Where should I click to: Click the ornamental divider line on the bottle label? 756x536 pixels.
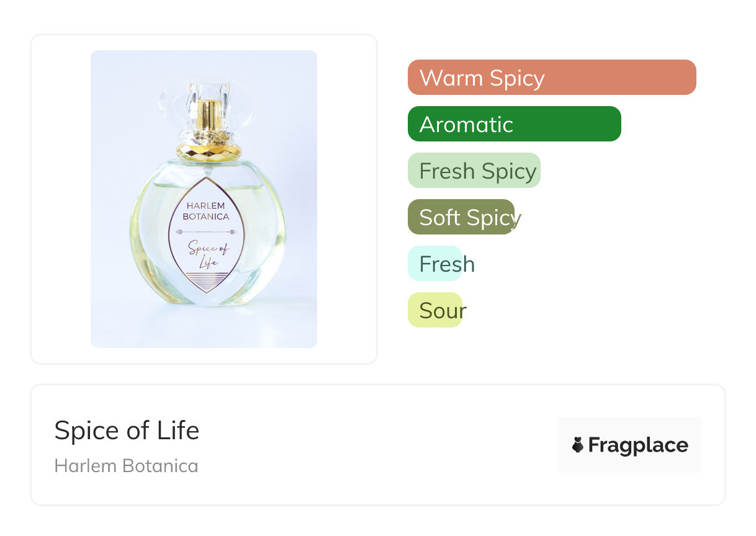[x=206, y=232]
